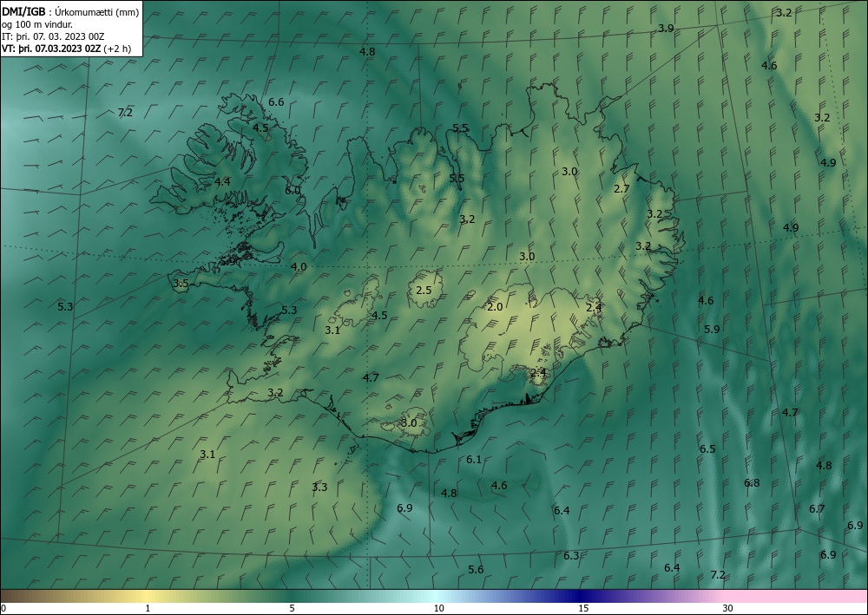868x615 pixels.
Task: Click the 0 label on color scale
Action: pos(3,609)
